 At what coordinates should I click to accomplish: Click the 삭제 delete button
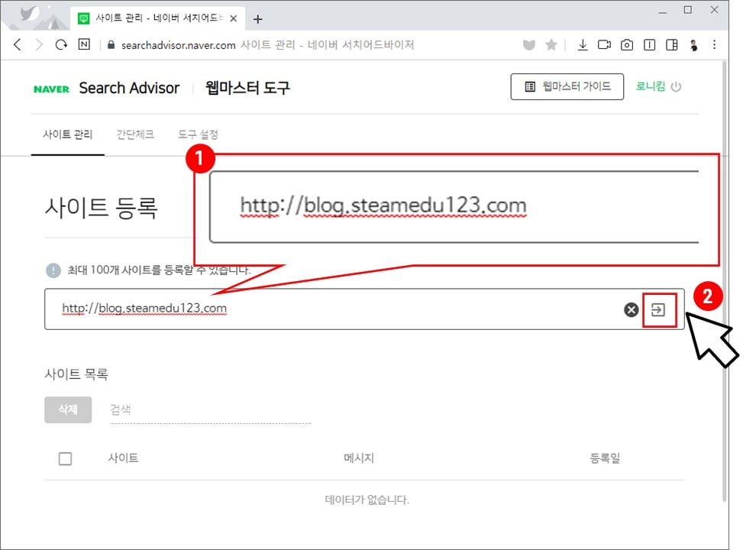(x=68, y=409)
